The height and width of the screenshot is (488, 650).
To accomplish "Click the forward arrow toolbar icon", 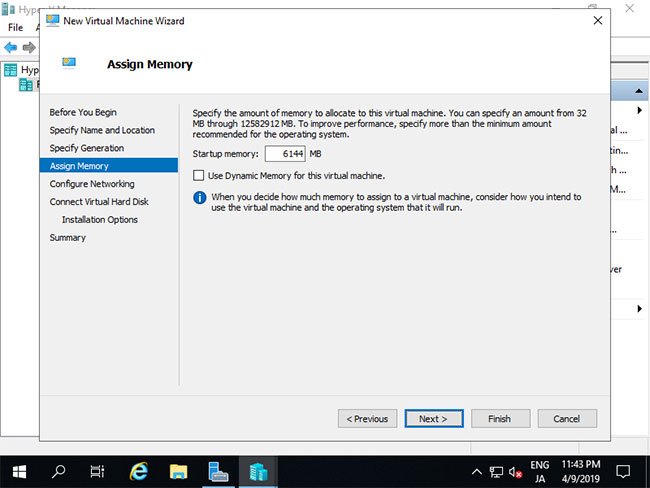I will click(29, 47).
